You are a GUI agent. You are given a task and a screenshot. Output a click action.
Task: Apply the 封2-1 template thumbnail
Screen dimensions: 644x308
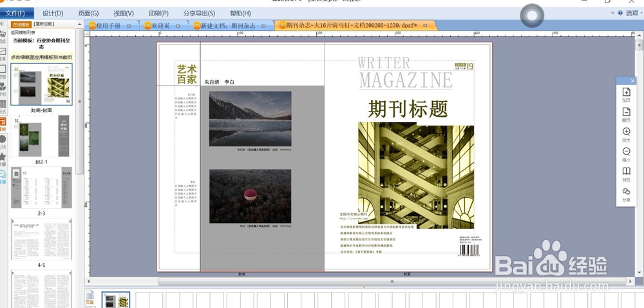pyautogui.click(x=41, y=136)
